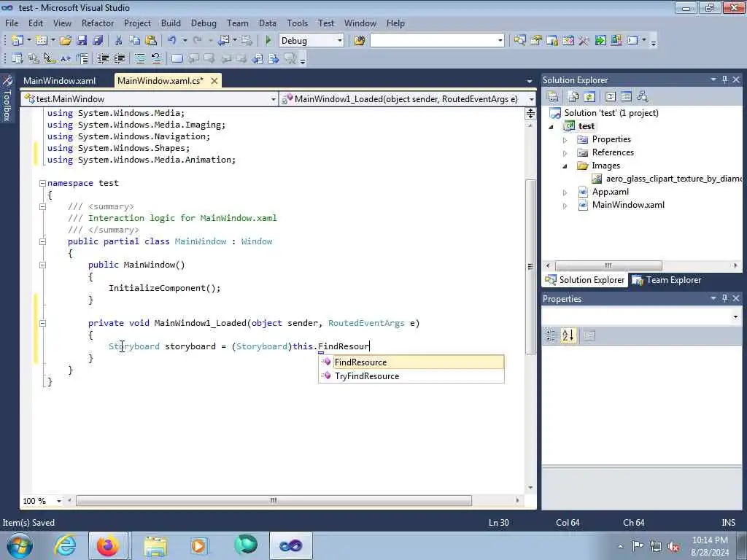Open the 100 % zoom dropdown
This screenshot has height=560, width=747.
pyautogui.click(x=59, y=501)
